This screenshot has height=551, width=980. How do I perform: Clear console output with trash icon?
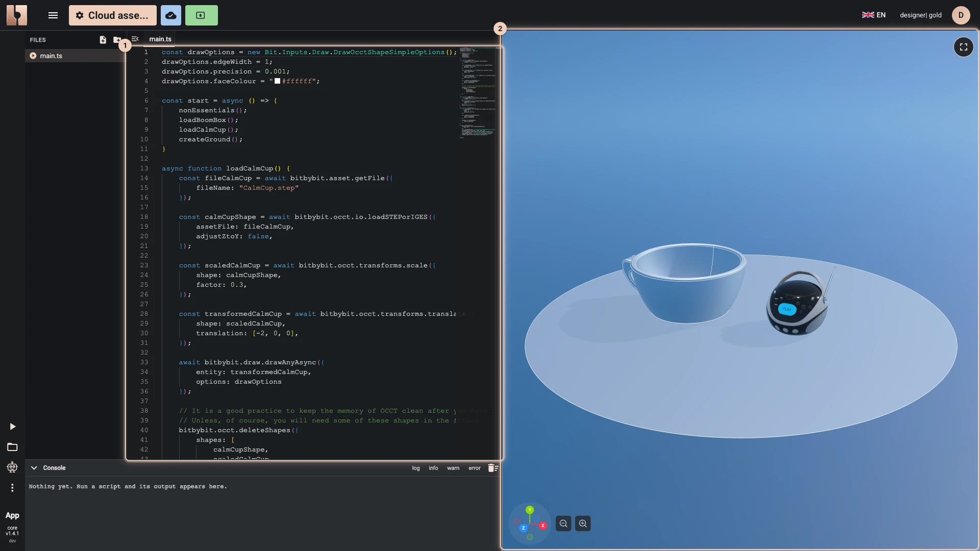pyautogui.click(x=493, y=468)
